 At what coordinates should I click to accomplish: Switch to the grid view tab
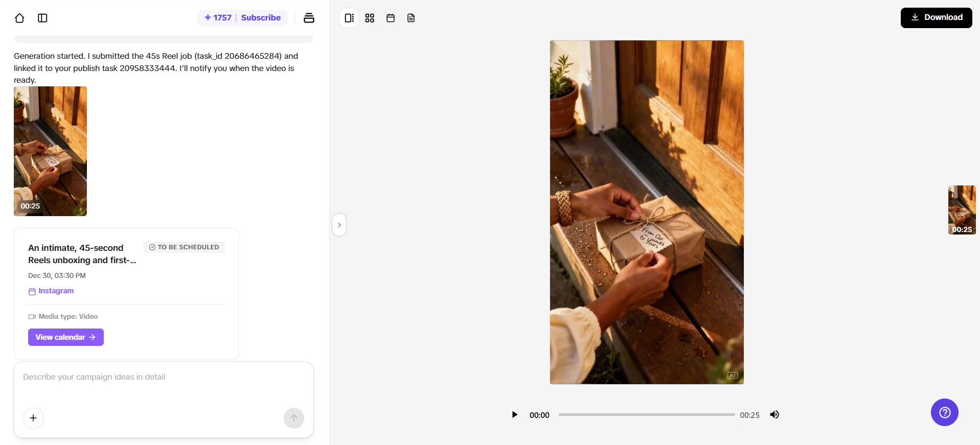[370, 18]
